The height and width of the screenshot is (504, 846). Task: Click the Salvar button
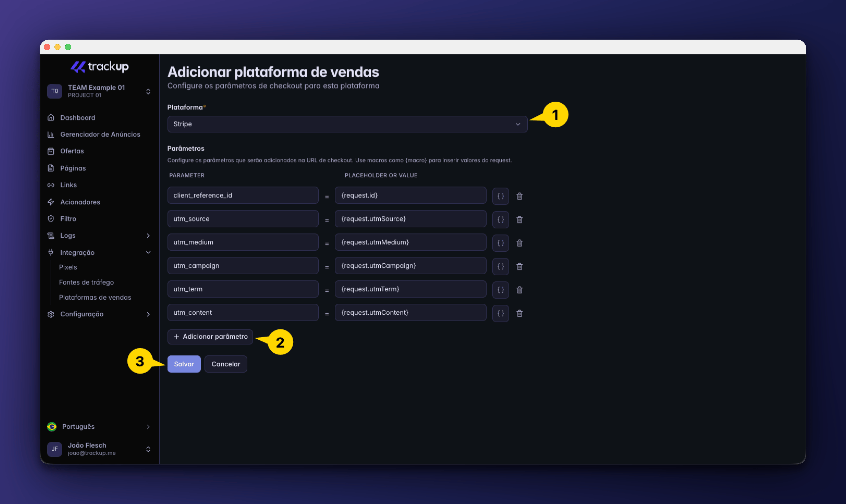point(184,364)
